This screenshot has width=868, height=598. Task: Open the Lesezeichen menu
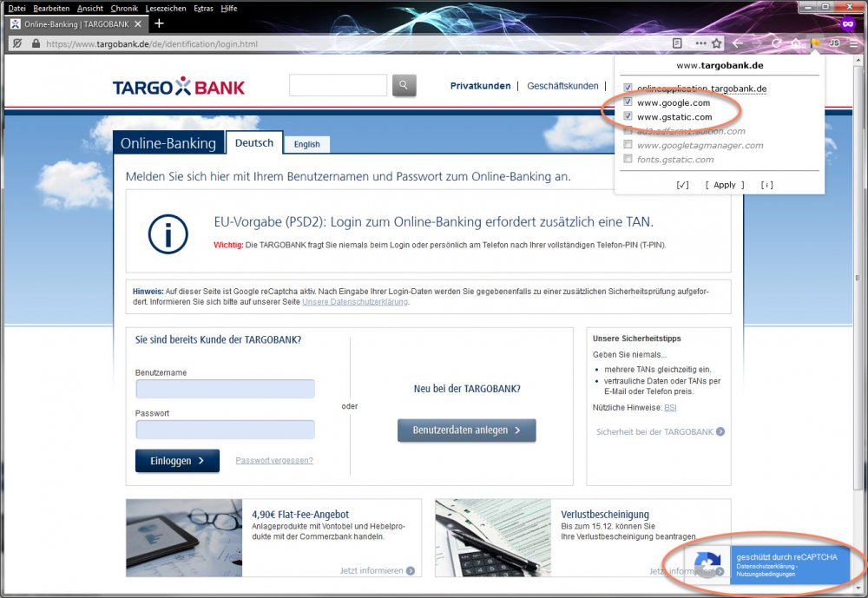click(166, 9)
